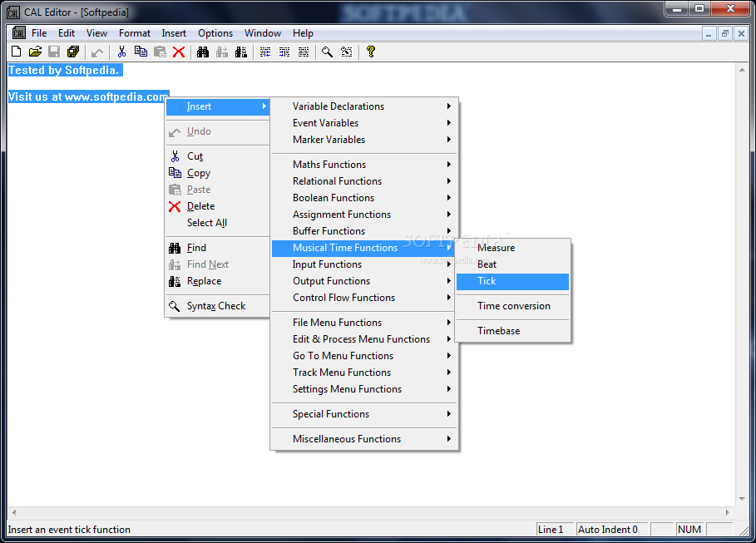Click the Syntax Check magnifier toolbar icon
Image resolution: width=756 pixels, height=543 pixels.
click(x=328, y=52)
